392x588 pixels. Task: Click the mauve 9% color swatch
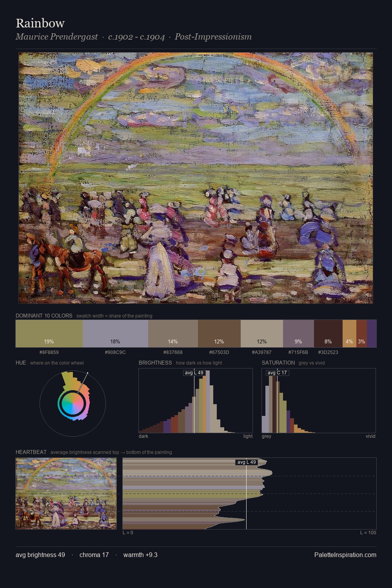(x=298, y=334)
